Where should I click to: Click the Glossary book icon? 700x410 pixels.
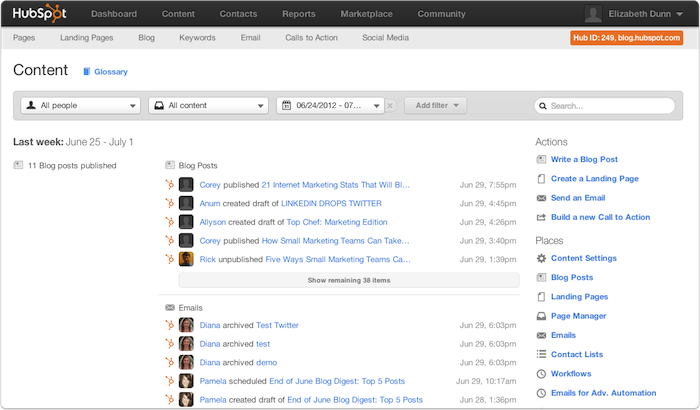[x=87, y=72]
